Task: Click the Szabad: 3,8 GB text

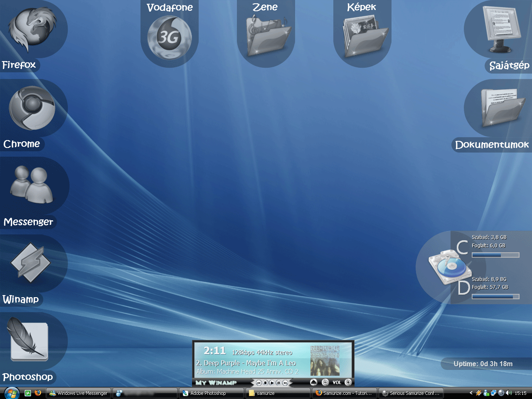Action: (x=489, y=237)
